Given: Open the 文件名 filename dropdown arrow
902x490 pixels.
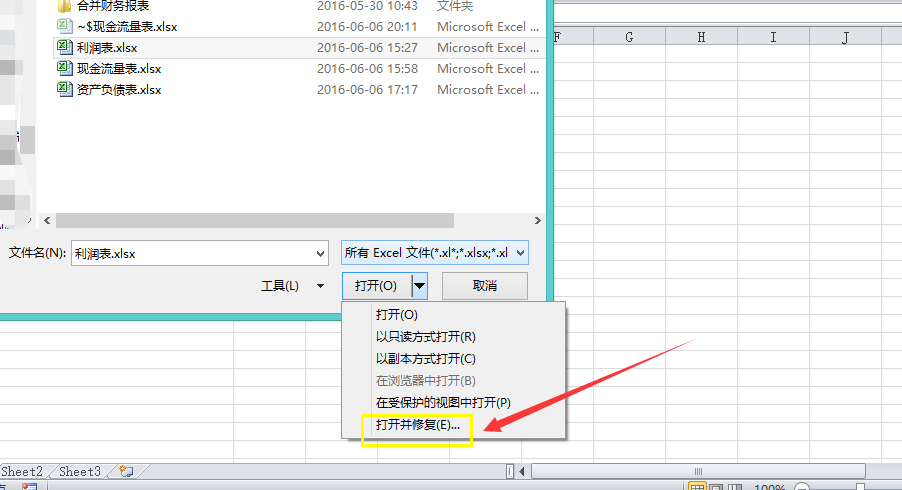Looking at the screenshot, I should point(320,253).
